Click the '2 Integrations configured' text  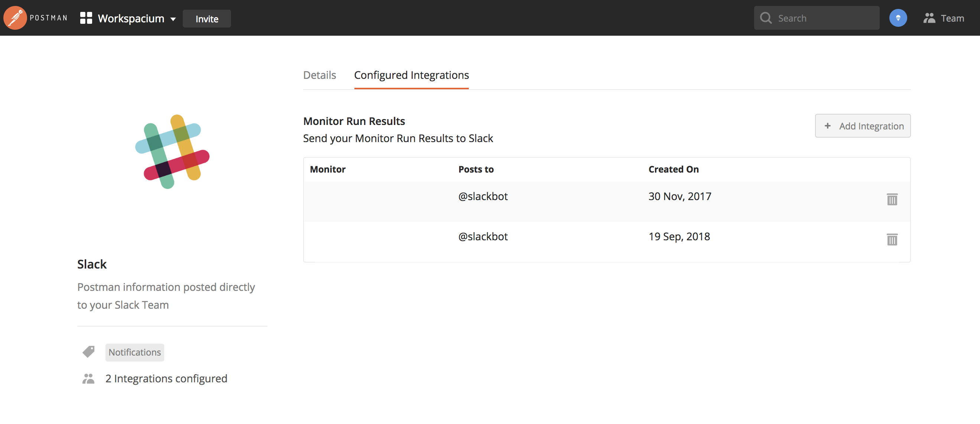166,378
